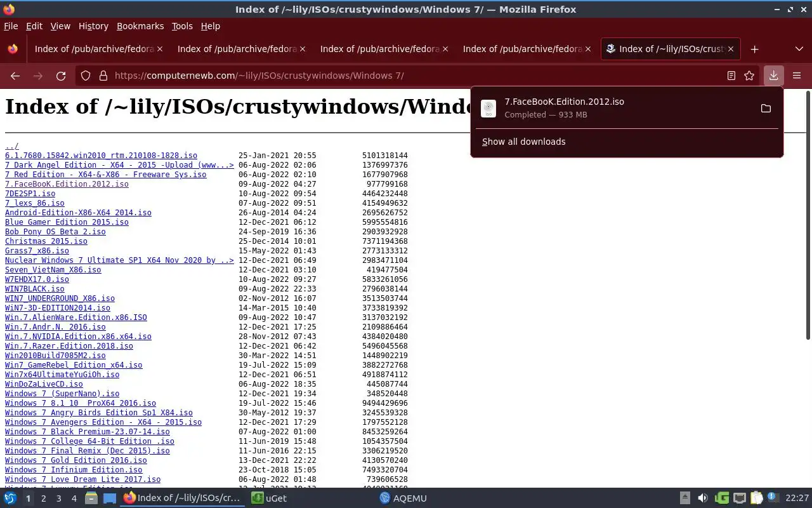812x508 pixels.
Task: Click WIN7BLACK.iso link
Action: pos(34,289)
